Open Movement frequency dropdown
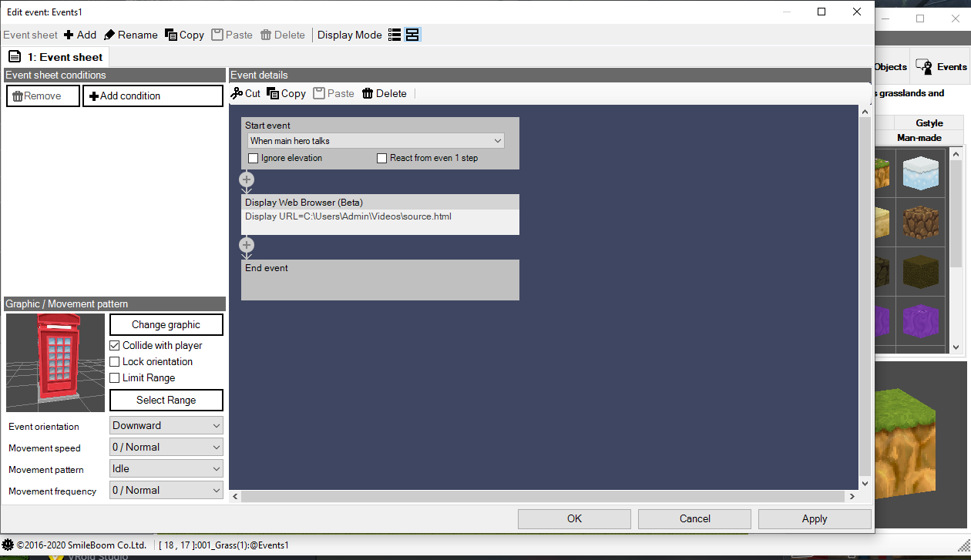The width and height of the screenshot is (971, 560). (x=166, y=490)
